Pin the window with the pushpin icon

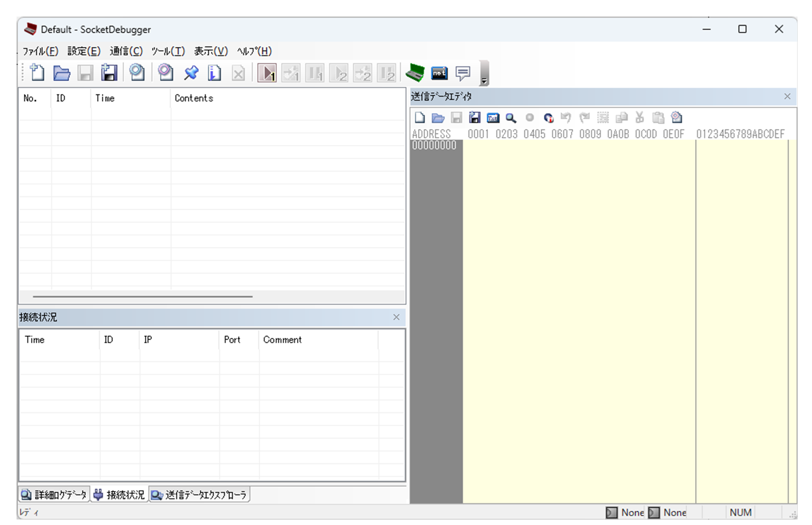tap(191, 73)
